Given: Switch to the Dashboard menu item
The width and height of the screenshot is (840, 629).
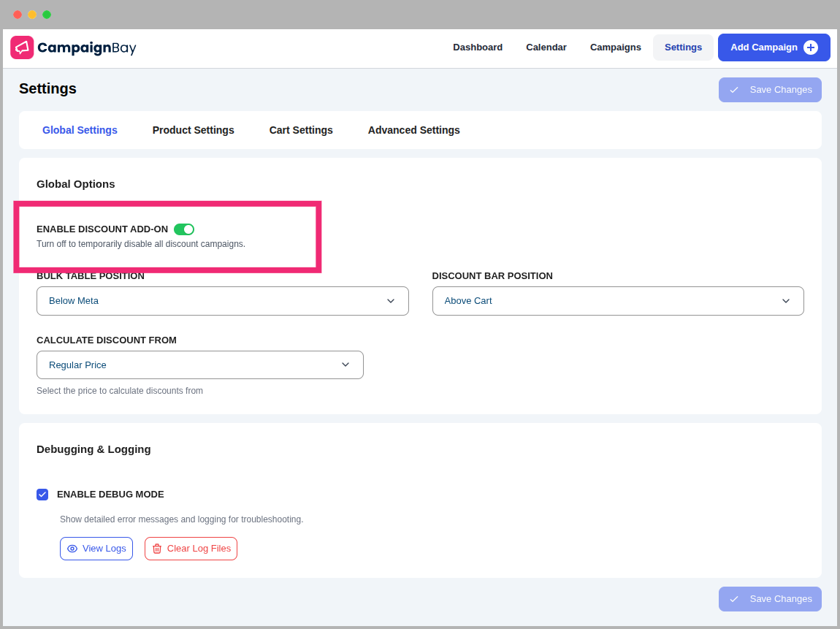Looking at the screenshot, I should pos(478,47).
